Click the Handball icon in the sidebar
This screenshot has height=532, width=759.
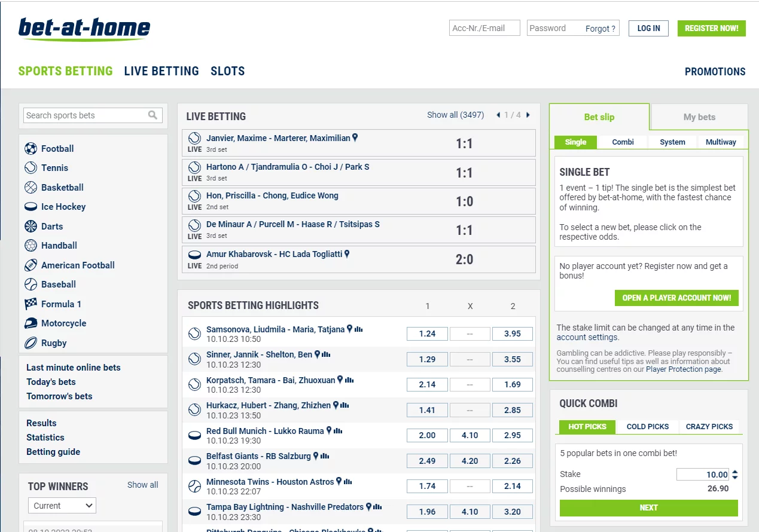(x=31, y=246)
